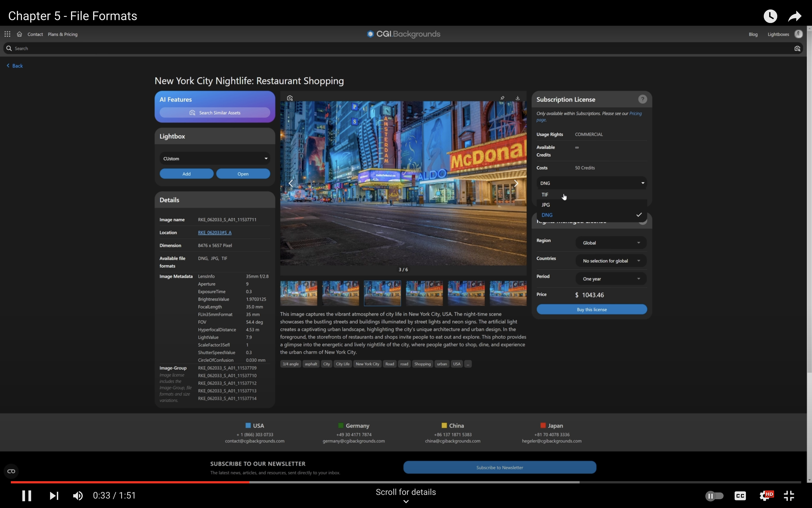Go to the Blog section

(753, 34)
